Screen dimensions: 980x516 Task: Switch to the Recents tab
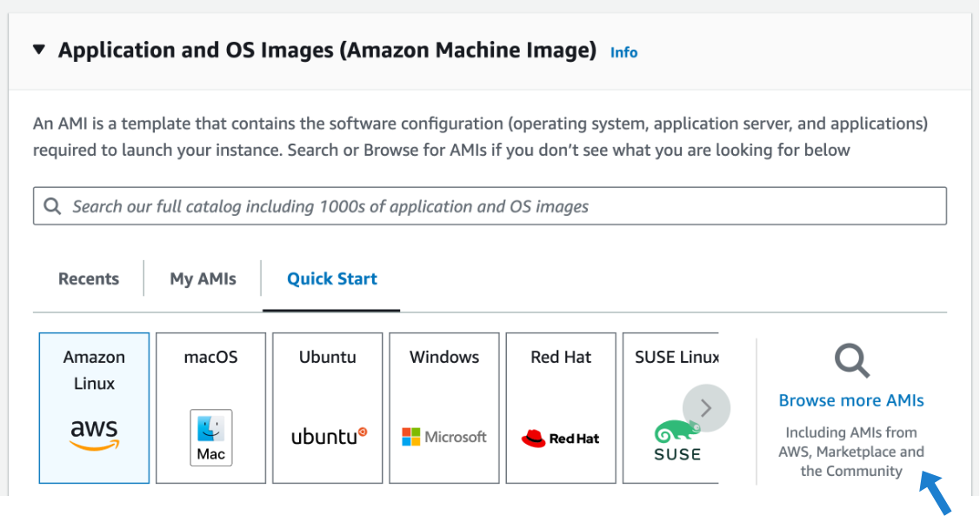coord(89,279)
